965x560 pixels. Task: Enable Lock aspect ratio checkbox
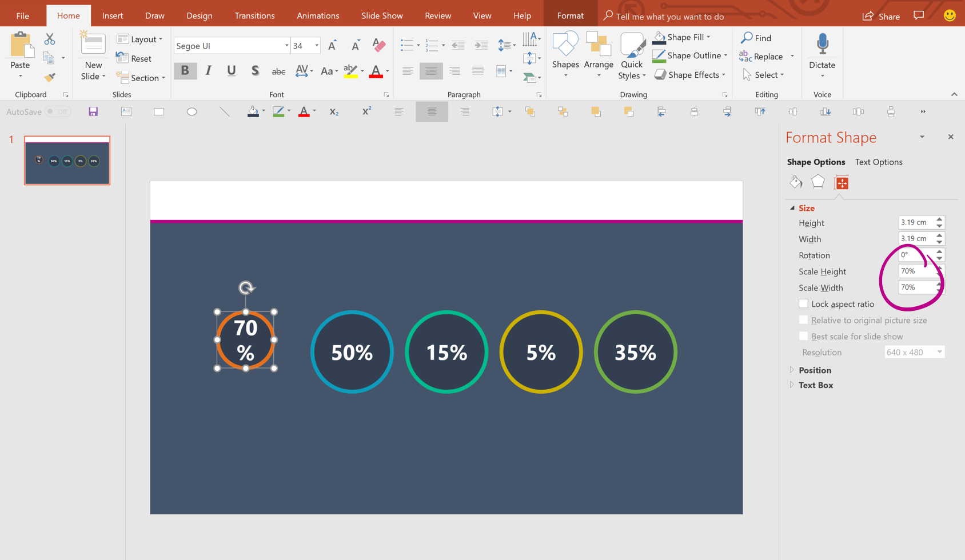pos(803,303)
